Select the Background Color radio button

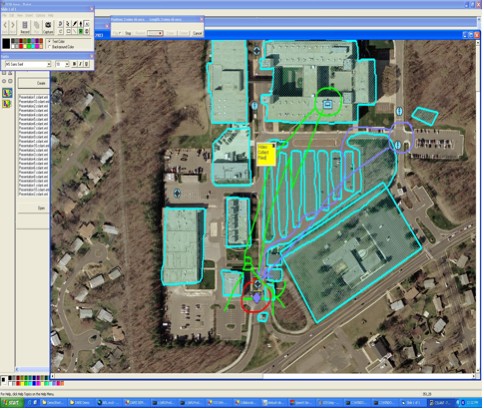(49, 47)
